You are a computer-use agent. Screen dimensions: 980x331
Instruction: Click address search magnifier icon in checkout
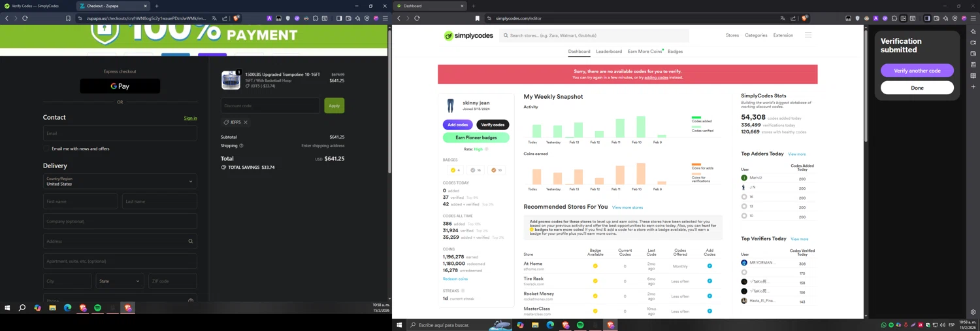(x=191, y=241)
